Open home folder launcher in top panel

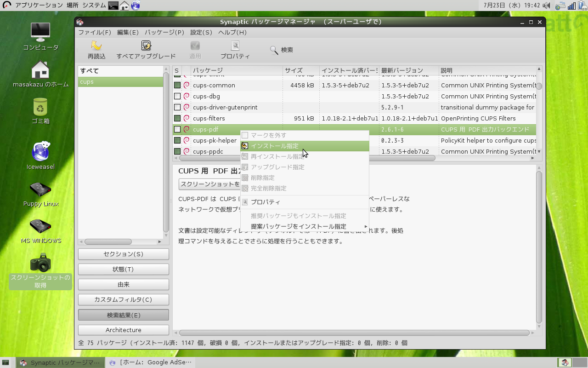click(124, 6)
